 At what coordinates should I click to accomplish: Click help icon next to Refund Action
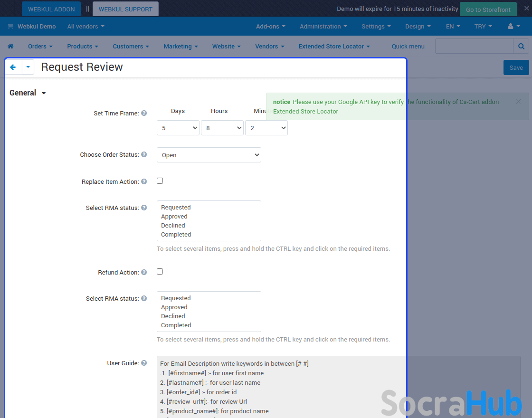[x=144, y=273]
